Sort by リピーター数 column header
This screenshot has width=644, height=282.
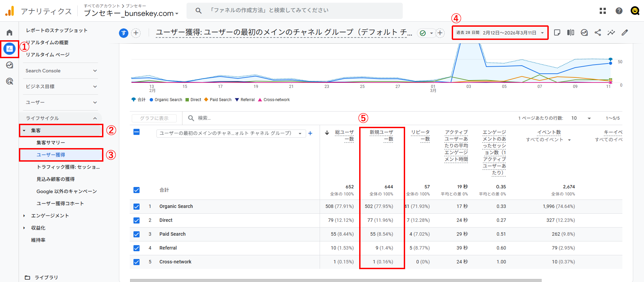point(420,136)
